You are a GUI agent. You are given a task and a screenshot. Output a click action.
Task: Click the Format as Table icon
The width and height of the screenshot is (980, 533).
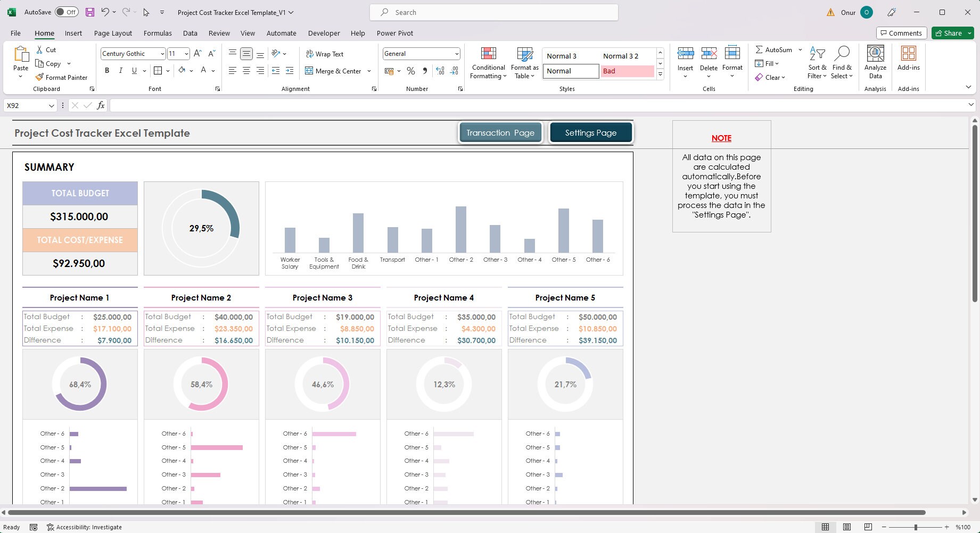click(x=524, y=55)
